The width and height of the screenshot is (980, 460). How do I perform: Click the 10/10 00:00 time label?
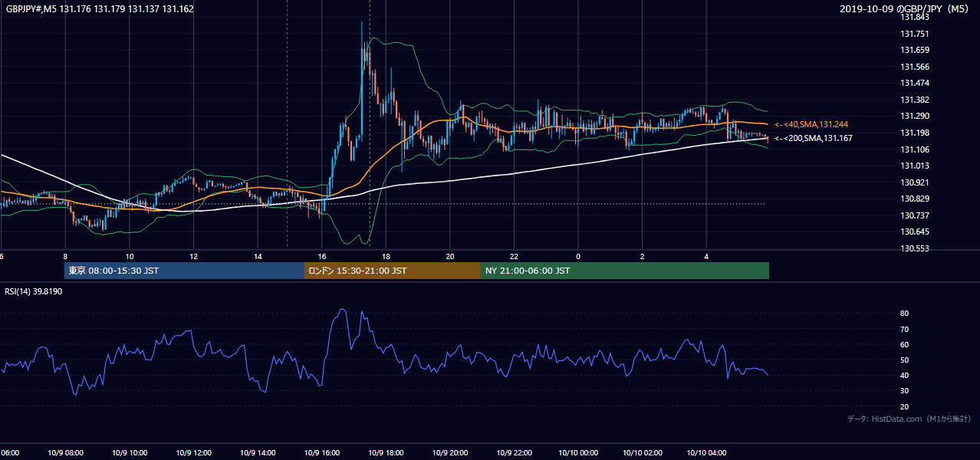[578, 452]
